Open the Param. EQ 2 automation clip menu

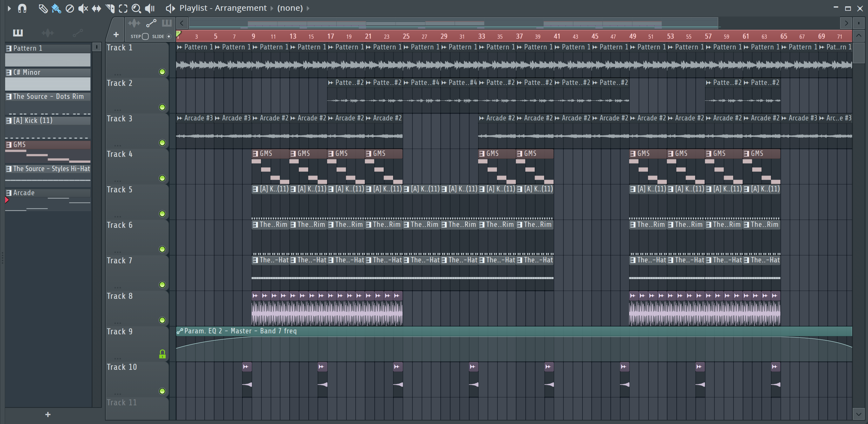click(180, 331)
